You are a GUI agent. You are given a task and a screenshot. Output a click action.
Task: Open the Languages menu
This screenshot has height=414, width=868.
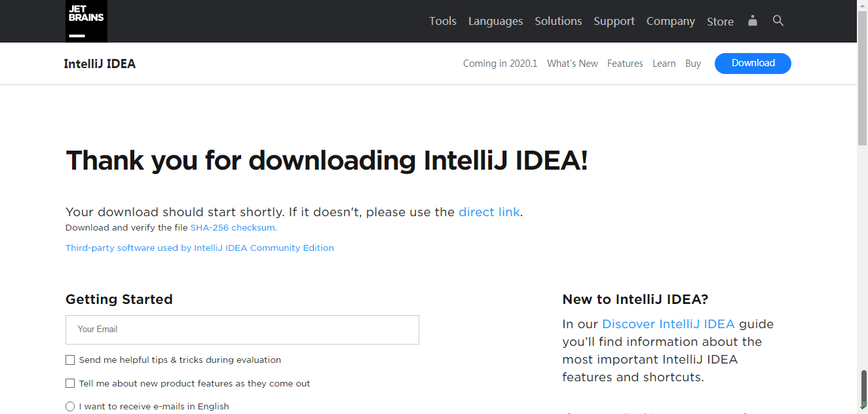click(x=495, y=21)
